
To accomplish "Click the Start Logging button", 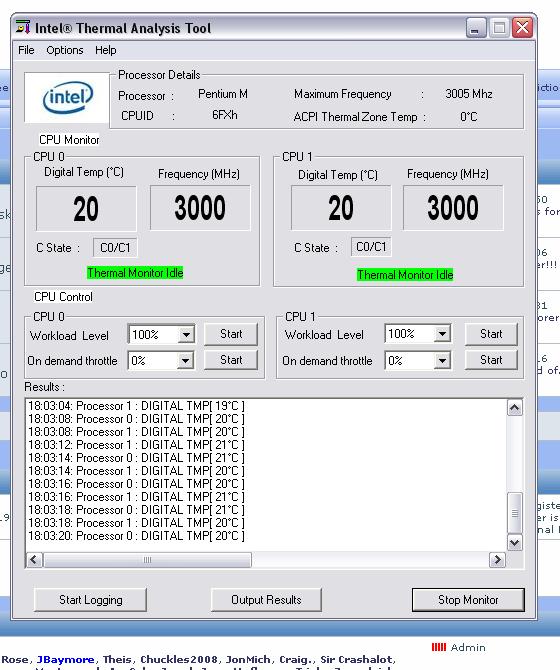I will pyautogui.click(x=91, y=600).
